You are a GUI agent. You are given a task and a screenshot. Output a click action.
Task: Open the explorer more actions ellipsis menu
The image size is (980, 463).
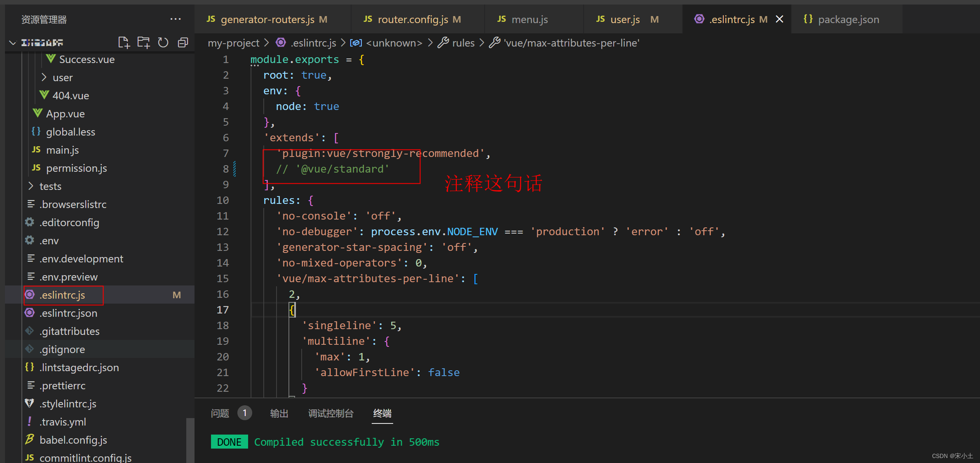(x=176, y=19)
